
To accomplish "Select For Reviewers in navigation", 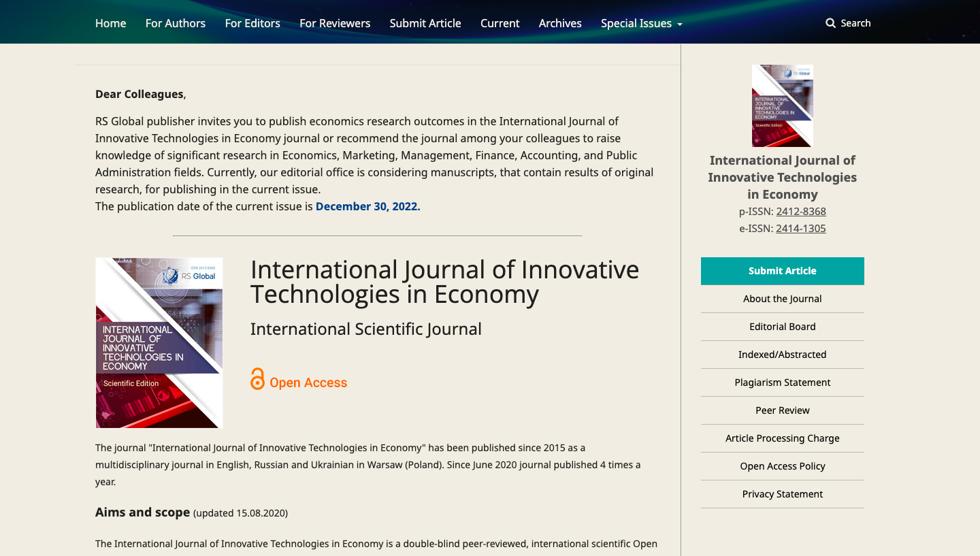I will pyautogui.click(x=335, y=23).
